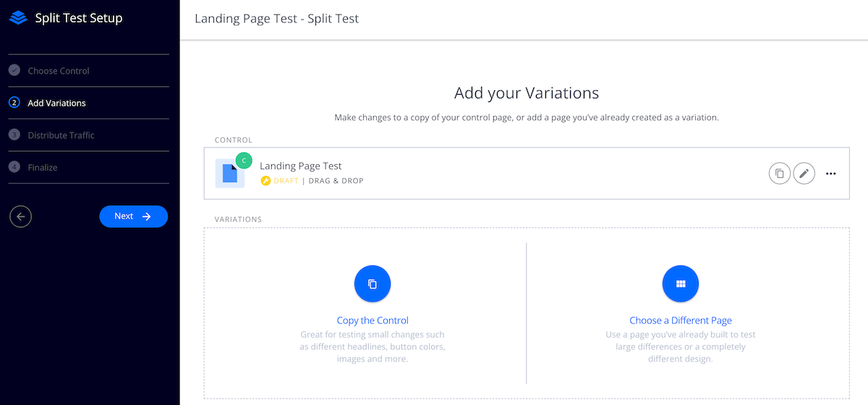Viewport: 868px width, 405px height.
Task: Click the blue Choose a Different Page circle
Action: (x=681, y=284)
